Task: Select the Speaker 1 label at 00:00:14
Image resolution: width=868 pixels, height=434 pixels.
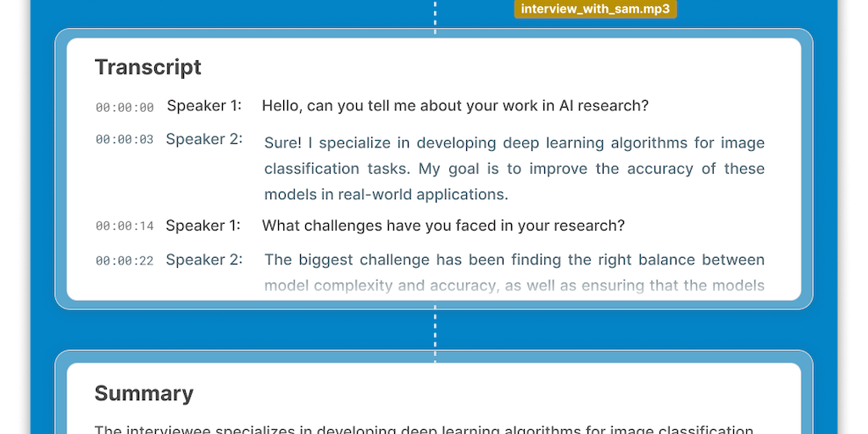Action: 203,225
